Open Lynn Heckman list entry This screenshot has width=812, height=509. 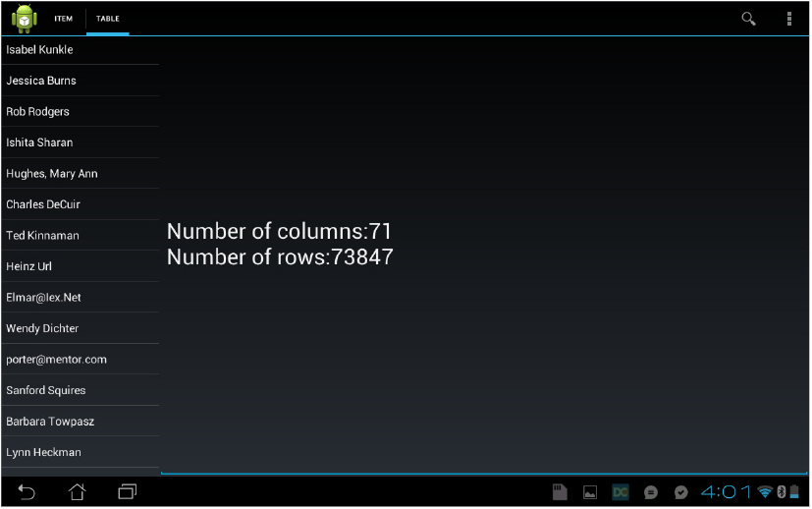[x=81, y=452]
